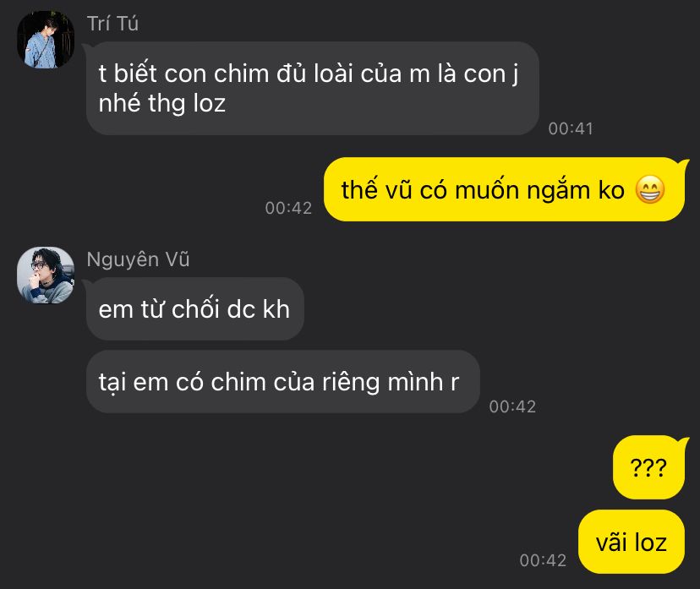The height and width of the screenshot is (589, 700).
Task: Select the message 'tại em có chim của riêng mình r'
Action: pyautogui.click(x=283, y=381)
